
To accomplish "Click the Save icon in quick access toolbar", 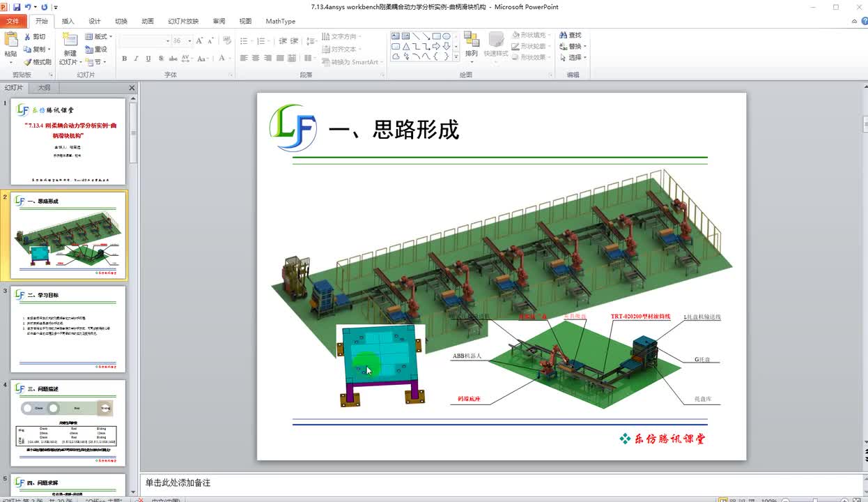I will click(x=17, y=7).
